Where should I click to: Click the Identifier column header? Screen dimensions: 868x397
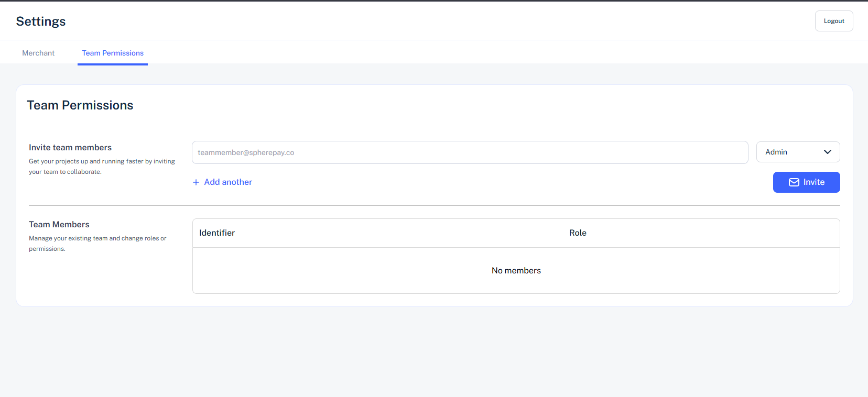[x=217, y=233]
